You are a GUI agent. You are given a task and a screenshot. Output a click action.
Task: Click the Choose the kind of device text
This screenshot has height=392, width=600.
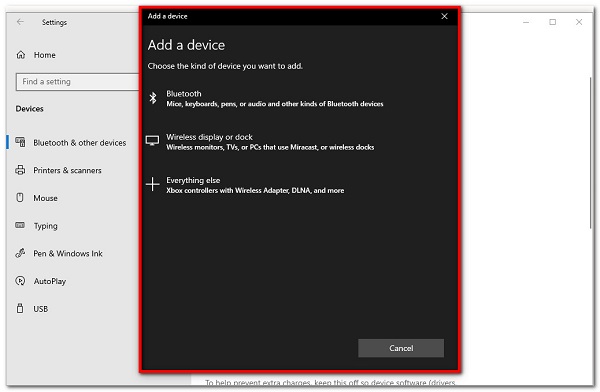coord(225,66)
